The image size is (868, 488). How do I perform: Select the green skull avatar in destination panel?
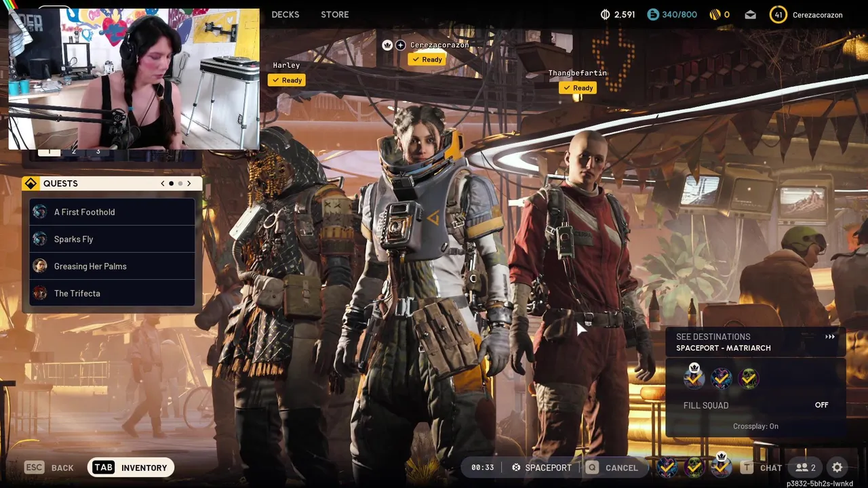(749, 379)
